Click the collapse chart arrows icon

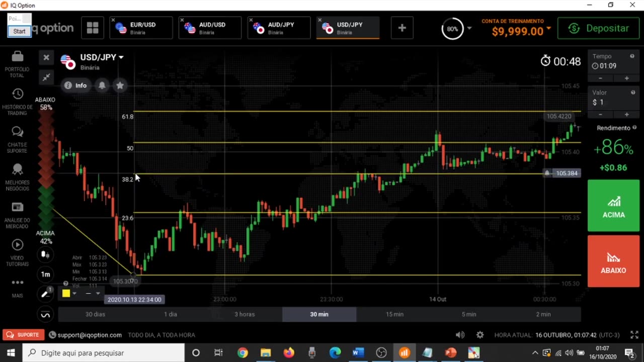(46, 77)
